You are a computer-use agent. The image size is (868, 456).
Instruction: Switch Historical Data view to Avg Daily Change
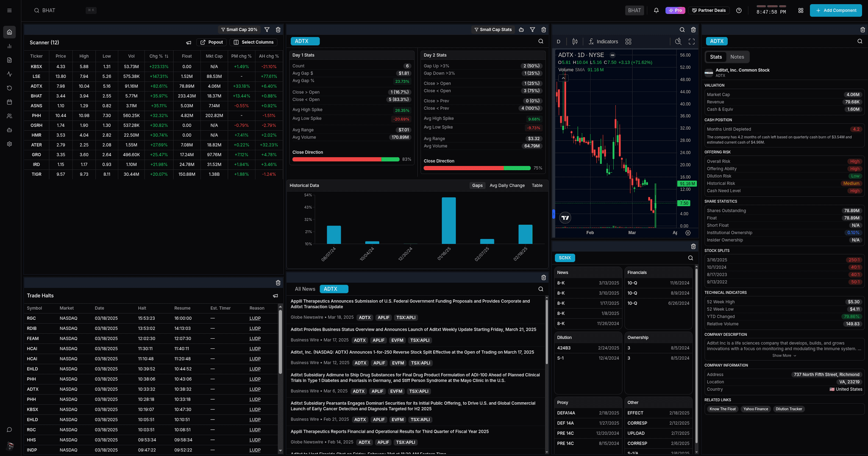pos(507,185)
